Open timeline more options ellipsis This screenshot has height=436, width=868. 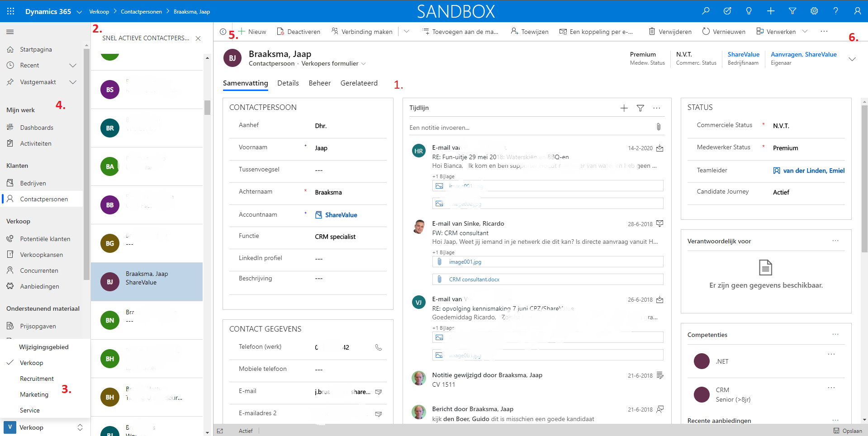pyautogui.click(x=657, y=108)
